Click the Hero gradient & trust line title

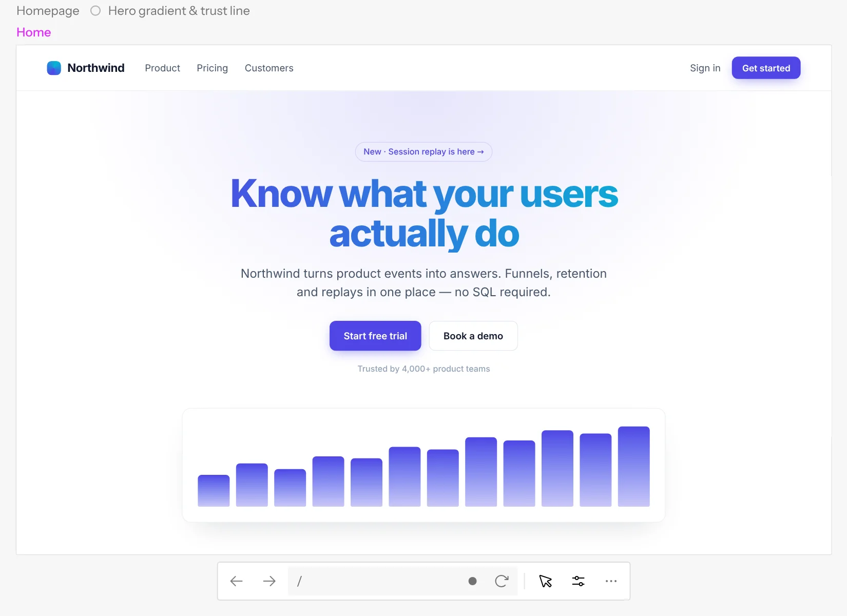click(179, 11)
